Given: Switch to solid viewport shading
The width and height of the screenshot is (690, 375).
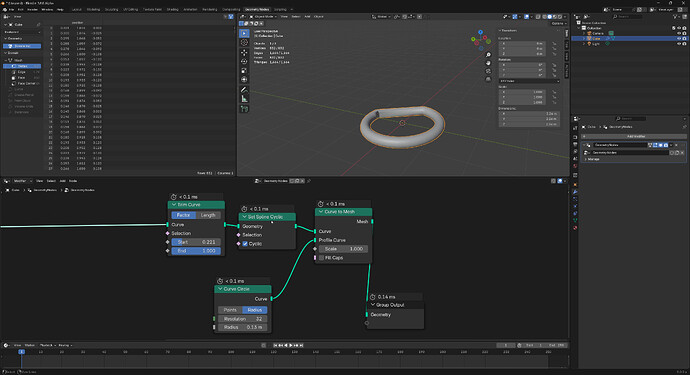Looking at the screenshot, I should click(549, 17).
